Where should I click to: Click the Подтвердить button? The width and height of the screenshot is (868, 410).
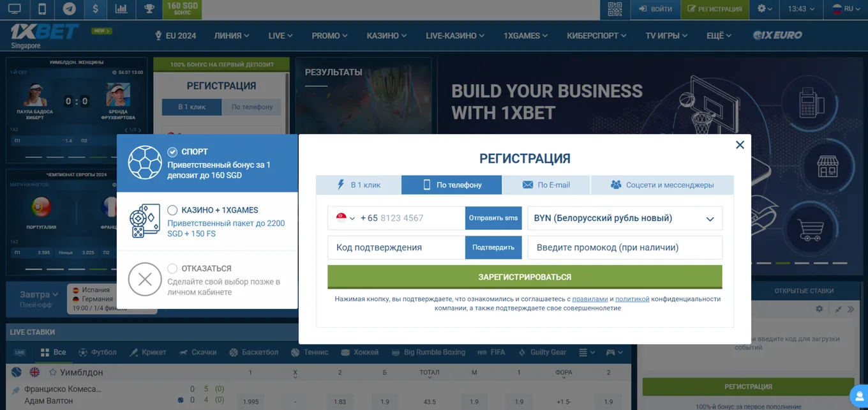click(493, 247)
